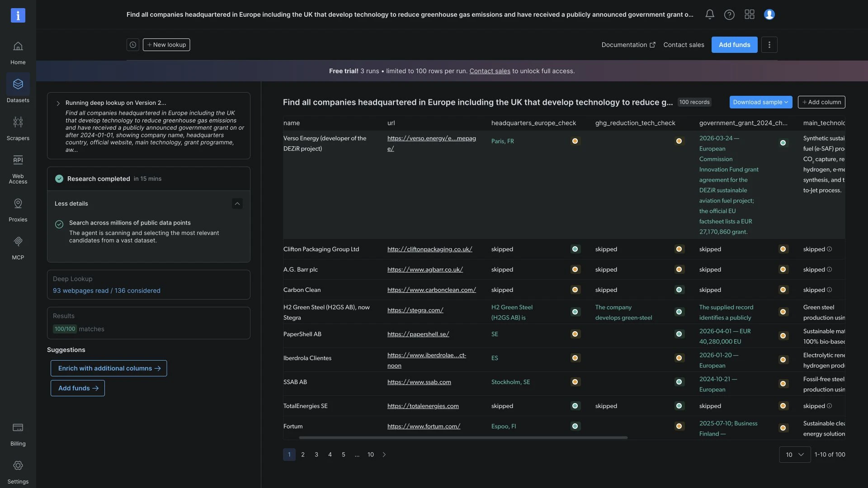Open the help question mark icon

[729, 14]
